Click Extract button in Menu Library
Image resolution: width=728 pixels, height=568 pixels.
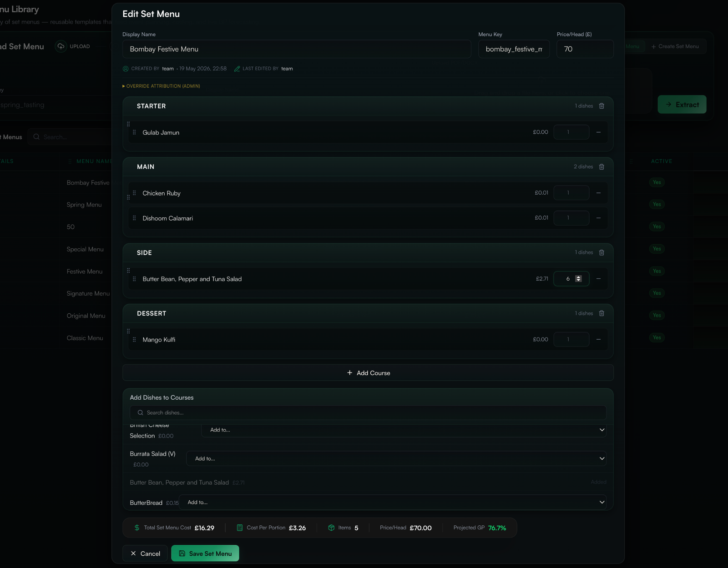[682, 105]
